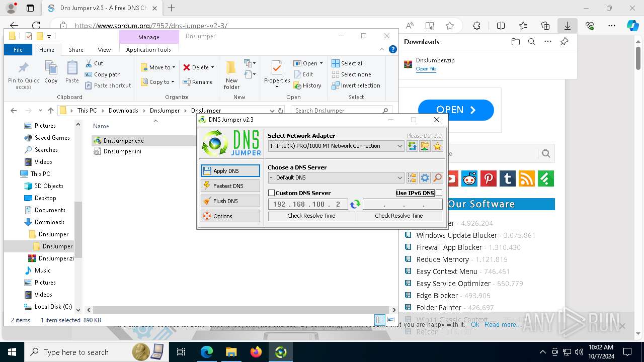Click the star quick-configuration icon in DNS Jumper
The height and width of the screenshot is (362, 644).
pyautogui.click(x=438, y=146)
